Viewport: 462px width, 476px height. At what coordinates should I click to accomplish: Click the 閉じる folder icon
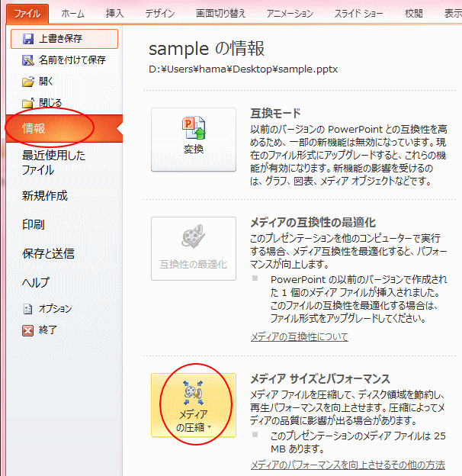(28, 103)
